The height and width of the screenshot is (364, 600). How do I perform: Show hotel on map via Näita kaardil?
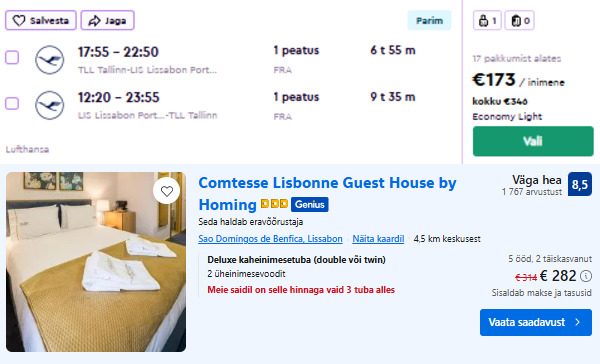[x=378, y=239]
